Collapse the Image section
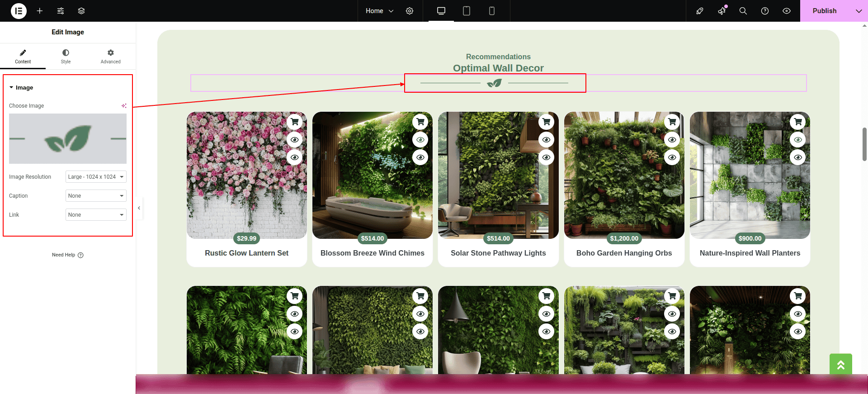This screenshot has height=394, width=868. point(21,87)
